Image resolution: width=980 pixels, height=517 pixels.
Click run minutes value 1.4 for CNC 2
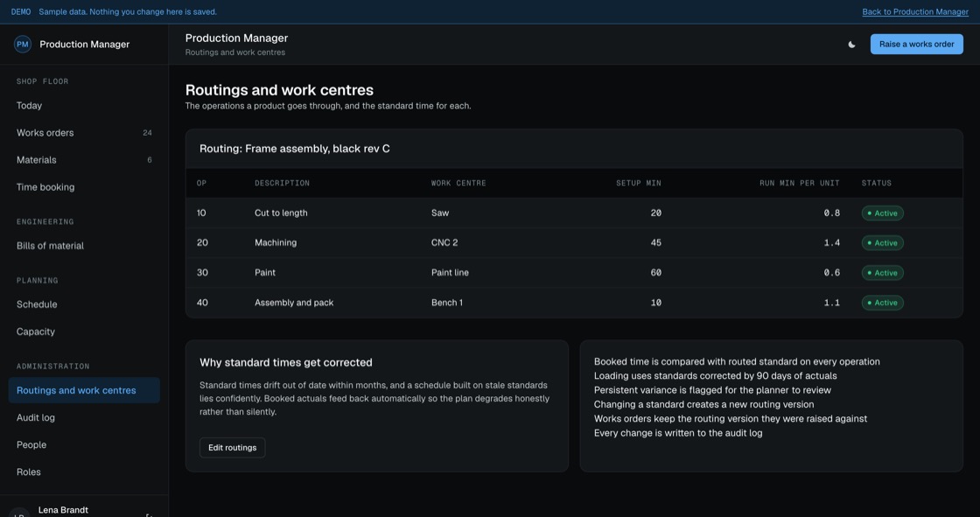click(x=832, y=242)
